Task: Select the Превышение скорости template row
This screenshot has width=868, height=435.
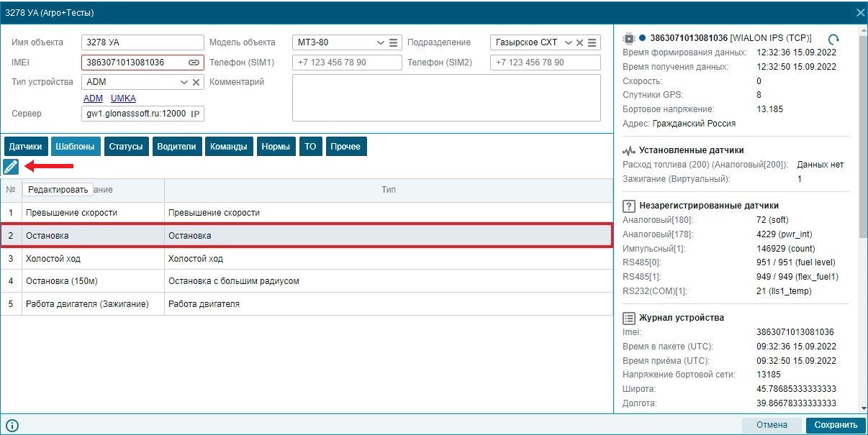Action: 307,213
